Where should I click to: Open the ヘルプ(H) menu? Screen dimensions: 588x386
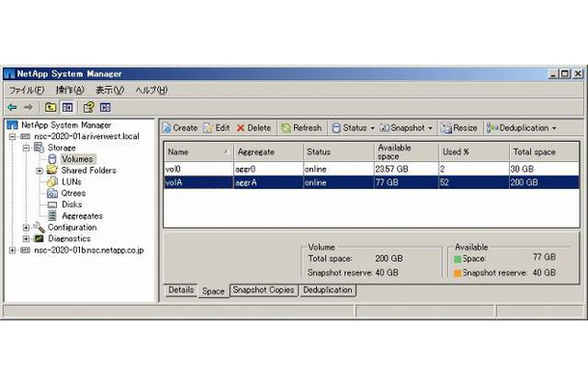click(151, 90)
